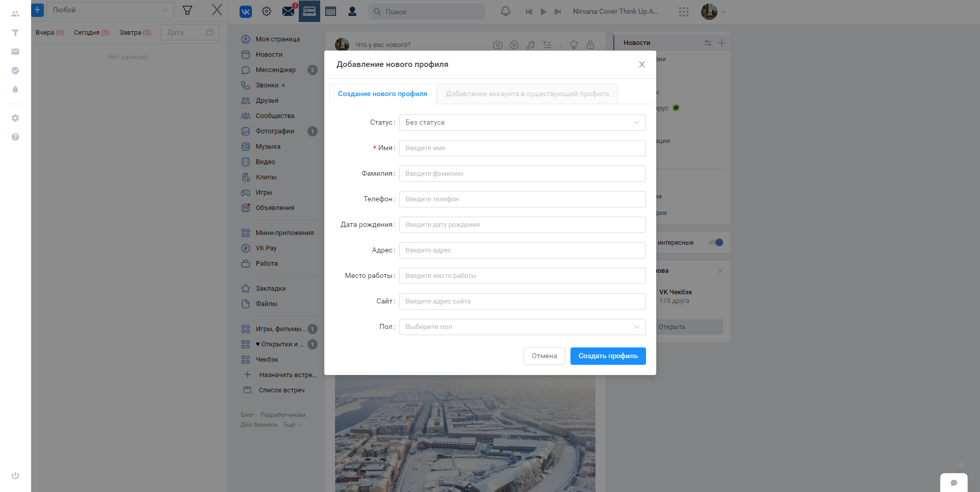The image size is (980, 492).
Task: Add new list with plus in Новости panel
Action: (x=722, y=43)
